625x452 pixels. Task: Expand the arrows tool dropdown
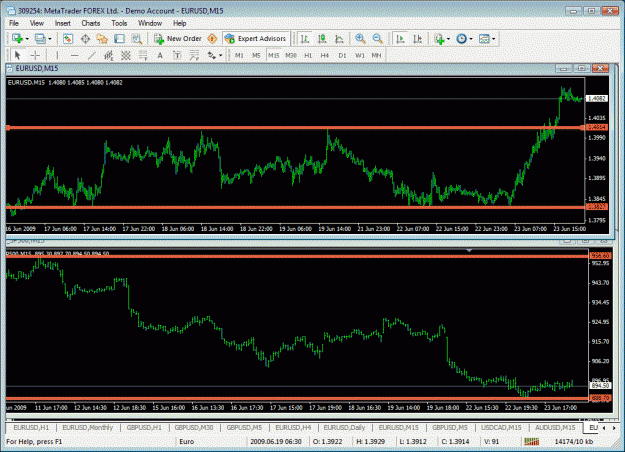220,56
